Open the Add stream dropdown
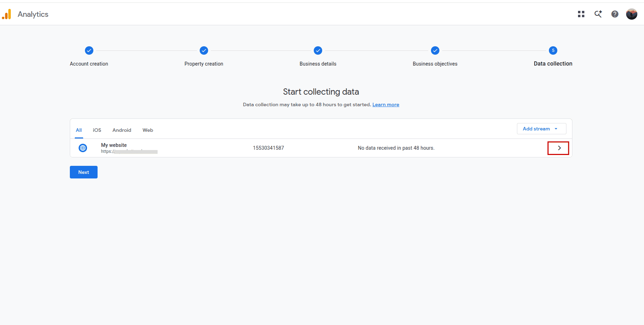Screen dimensions: 644x325 [x=542, y=129]
